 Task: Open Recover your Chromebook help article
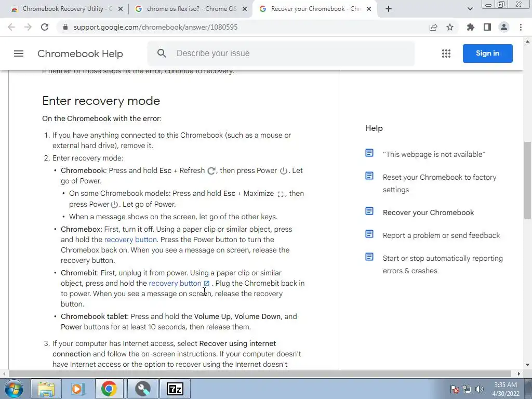(x=428, y=212)
